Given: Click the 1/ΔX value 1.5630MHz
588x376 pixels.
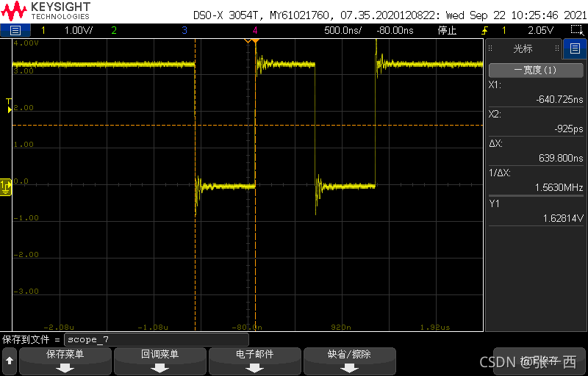Looking at the screenshot, I should (559, 187).
